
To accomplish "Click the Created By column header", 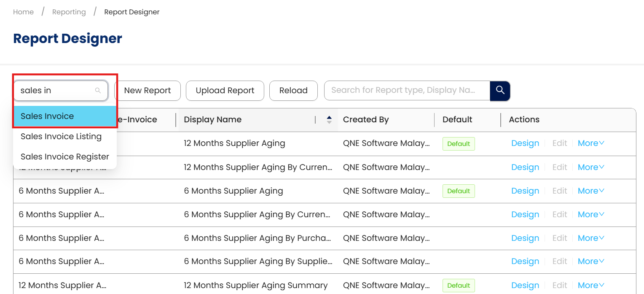I will 366,120.
